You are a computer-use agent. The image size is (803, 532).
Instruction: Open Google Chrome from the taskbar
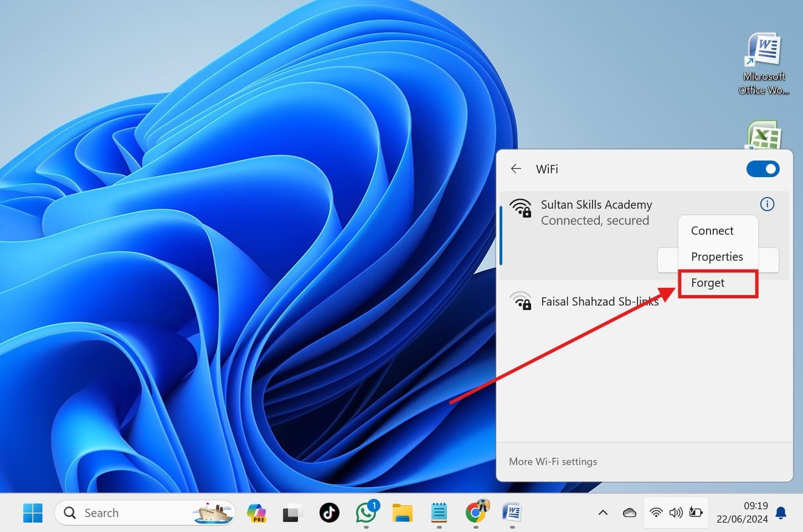(x=476, y=513)
